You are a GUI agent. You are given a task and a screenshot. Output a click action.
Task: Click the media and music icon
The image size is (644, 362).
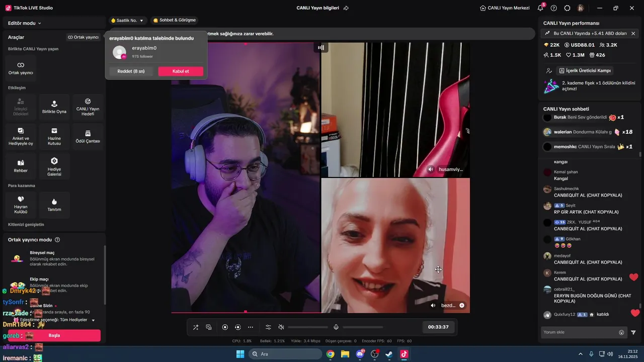[x=209, y=327]
